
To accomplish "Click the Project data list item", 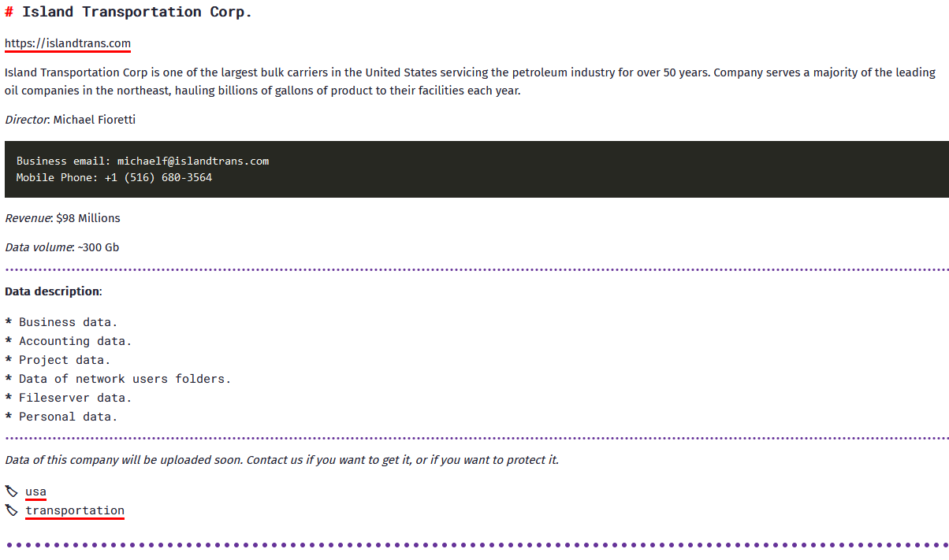I will click(x=65, y=360).
